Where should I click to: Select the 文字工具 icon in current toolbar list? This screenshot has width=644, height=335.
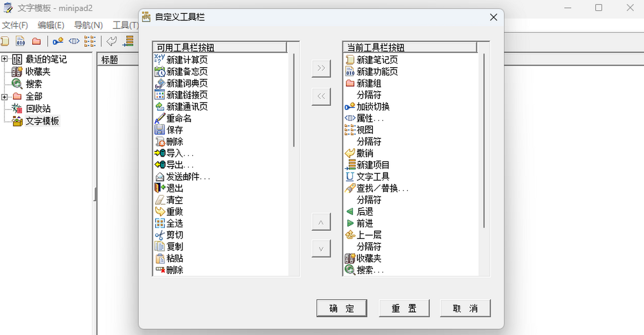tap(350, 177)
